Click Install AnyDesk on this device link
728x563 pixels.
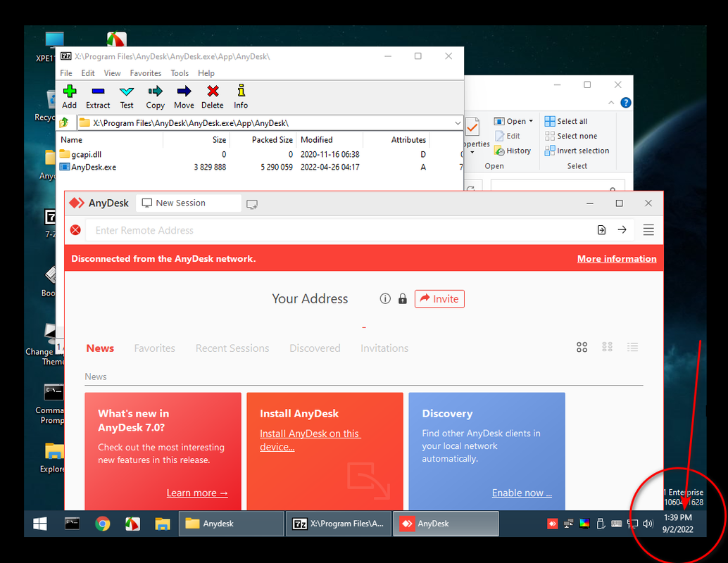[x=310, y=440]
